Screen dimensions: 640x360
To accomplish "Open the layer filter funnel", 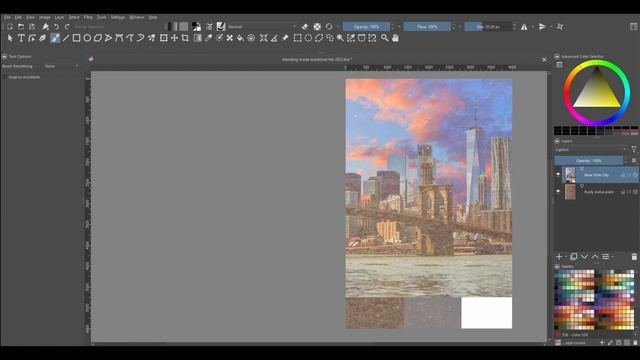I will [x=633, y=150].
